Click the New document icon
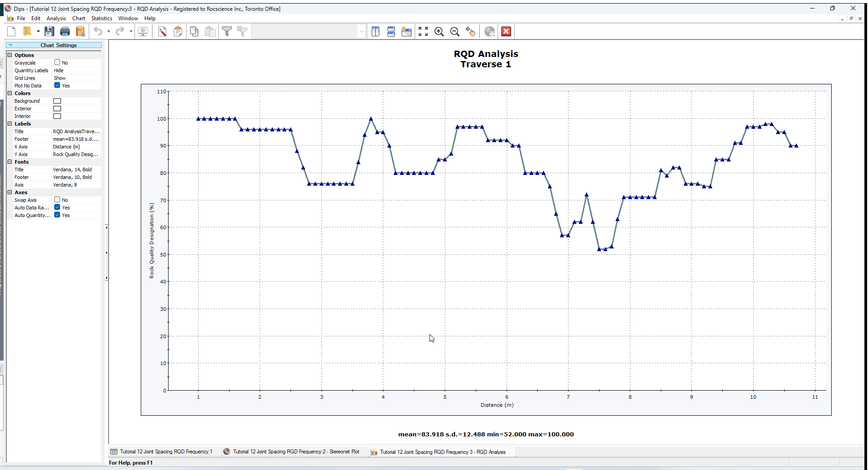The image size is (868, 470). [12, 31]
